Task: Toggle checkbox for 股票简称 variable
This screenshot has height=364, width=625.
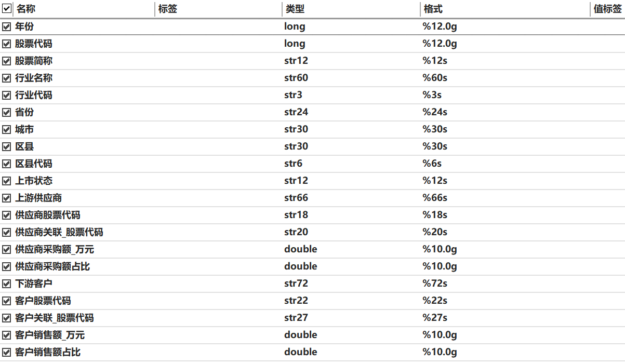Action: point(7,61)
